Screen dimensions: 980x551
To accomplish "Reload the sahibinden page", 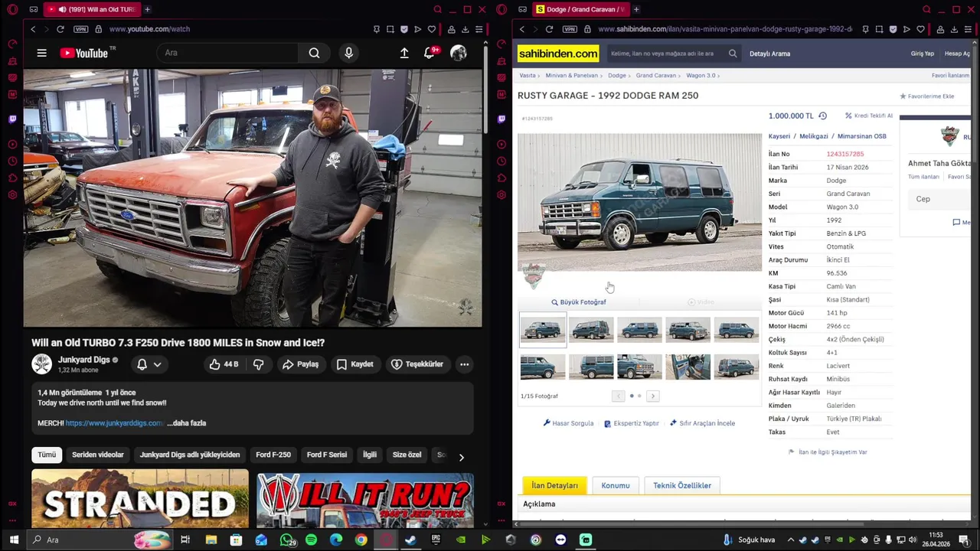I will 549,29.
